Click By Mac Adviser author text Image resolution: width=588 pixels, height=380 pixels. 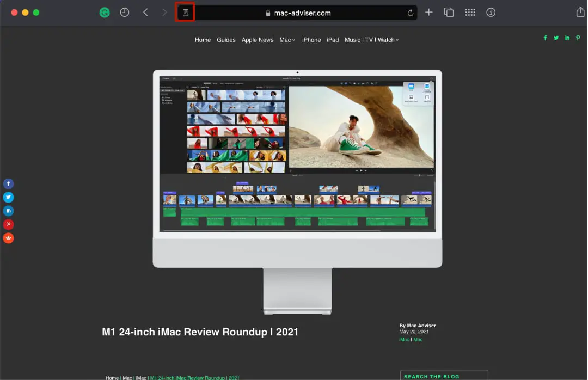[x=418, y=326]
